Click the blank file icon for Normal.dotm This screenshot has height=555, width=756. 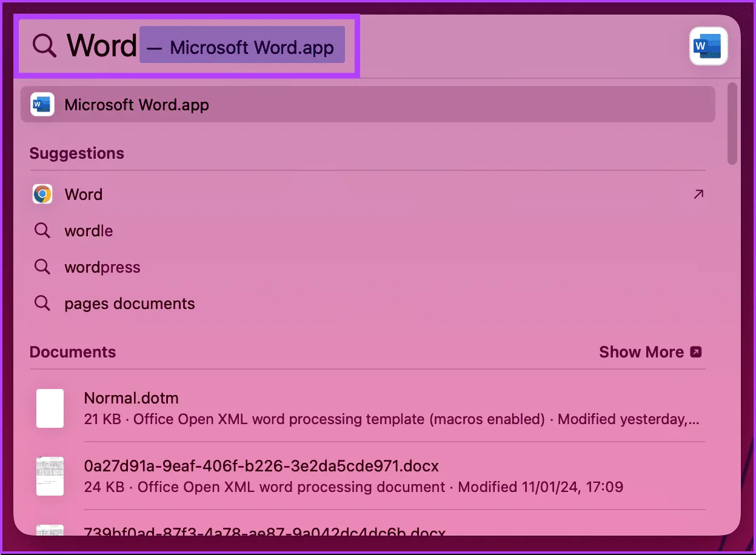click(50, 408)
